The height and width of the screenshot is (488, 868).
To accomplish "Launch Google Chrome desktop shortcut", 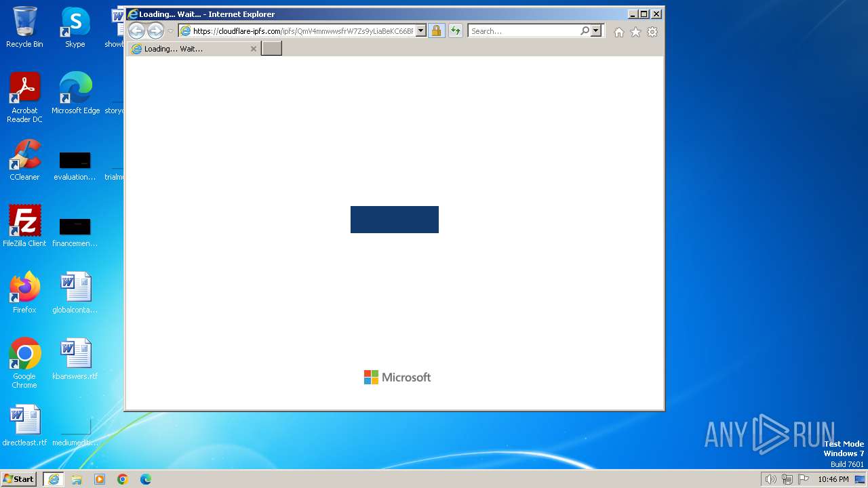I will point(24,363).
